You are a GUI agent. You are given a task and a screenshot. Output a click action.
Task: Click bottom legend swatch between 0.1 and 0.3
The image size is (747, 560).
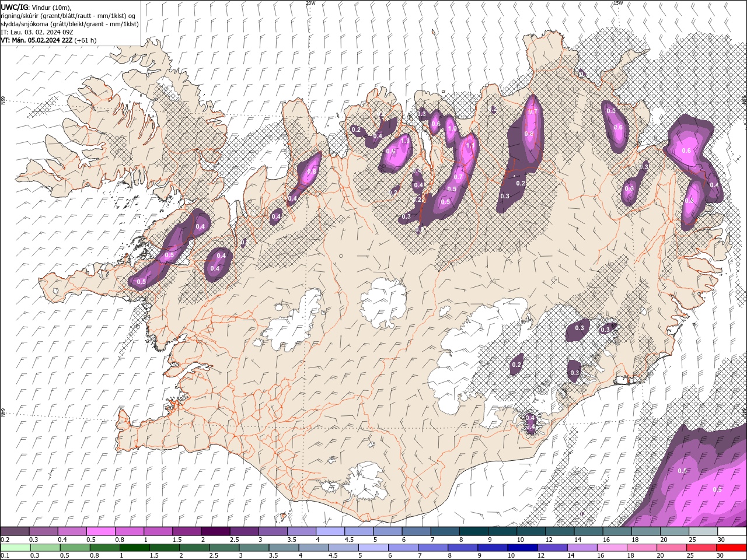(15, 548)
